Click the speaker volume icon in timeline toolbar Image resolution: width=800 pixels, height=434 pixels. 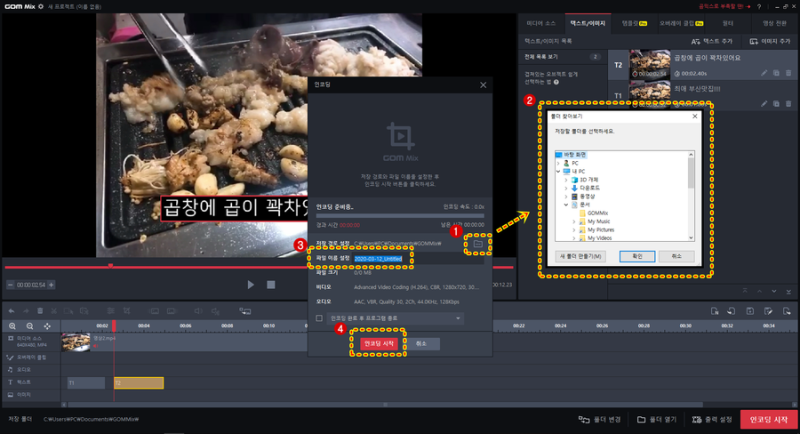[198, 311]
